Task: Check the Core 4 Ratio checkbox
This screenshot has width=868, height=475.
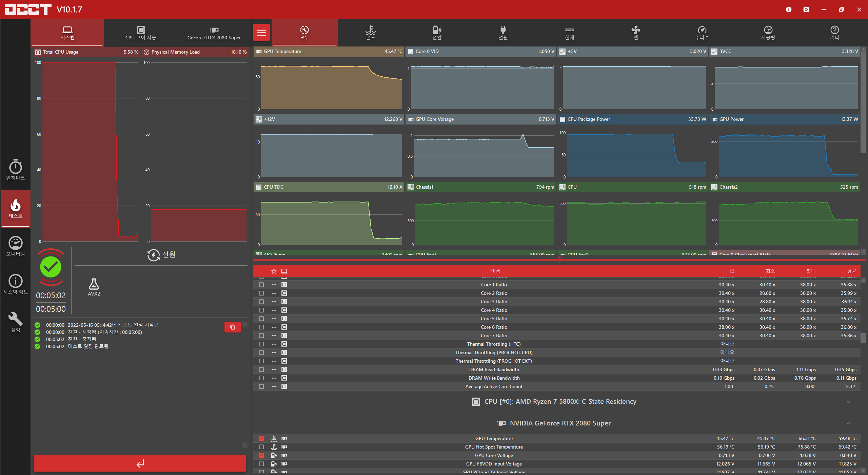Action: coord(261,310)
